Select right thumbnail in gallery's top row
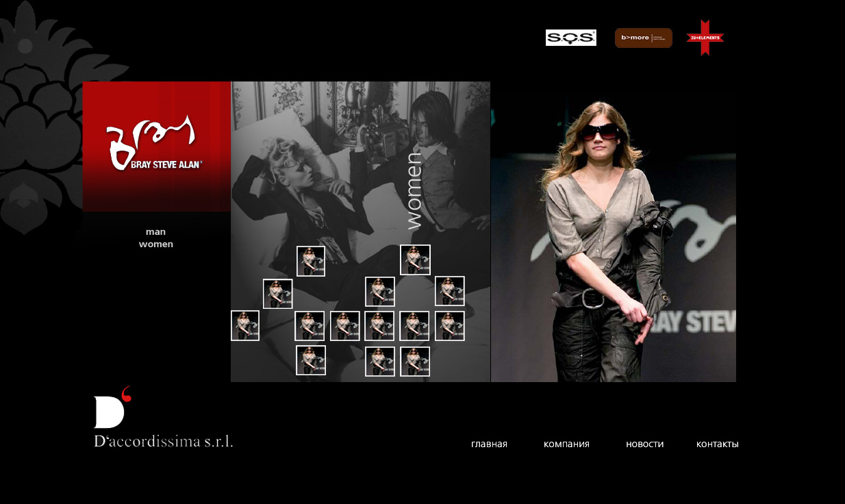 415,260
